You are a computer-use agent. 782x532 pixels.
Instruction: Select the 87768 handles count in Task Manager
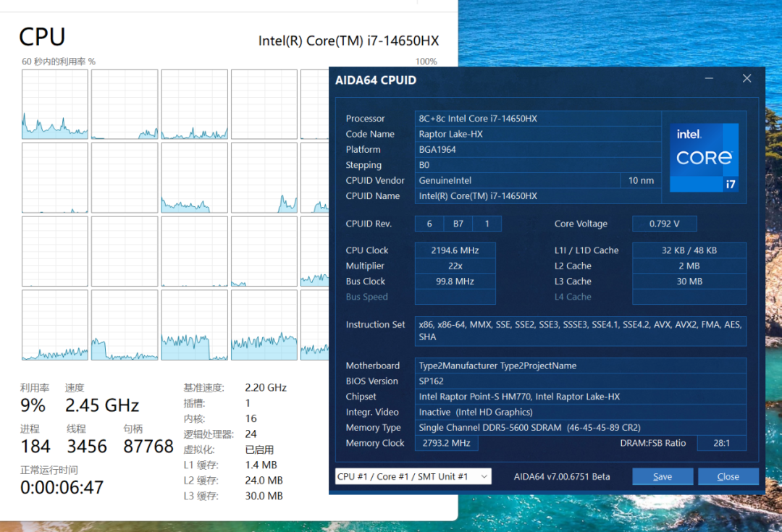pyautogui.click(x=148, y=447)
